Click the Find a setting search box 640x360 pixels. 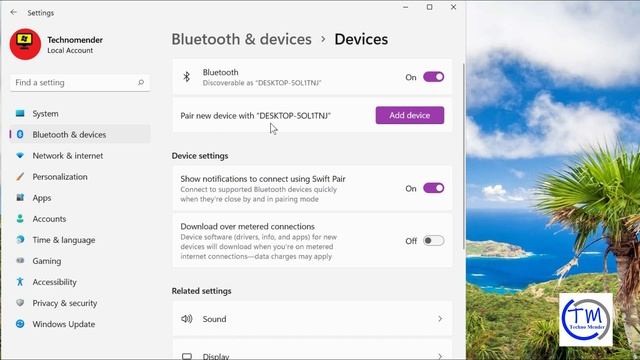[x=80, y=82]
